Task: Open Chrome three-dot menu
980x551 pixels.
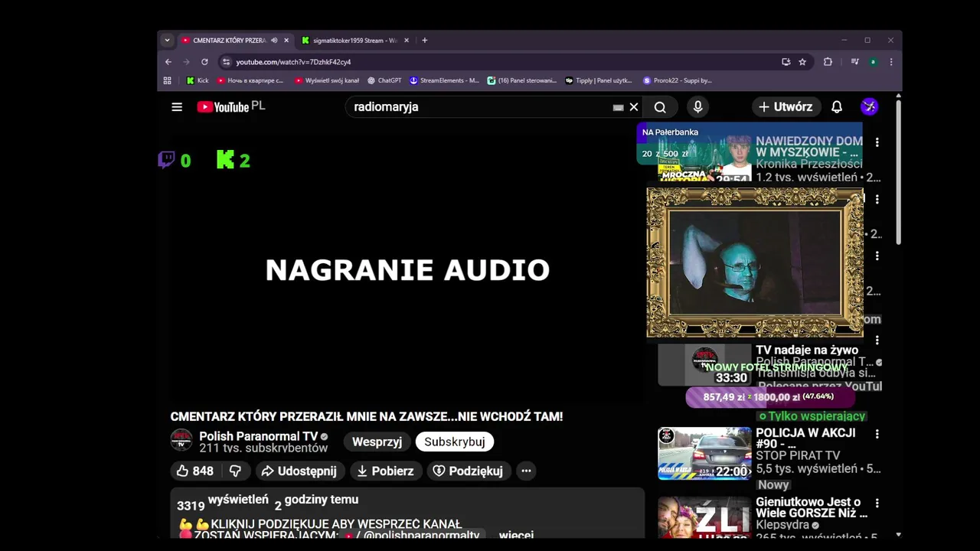Action: (890, 62)
